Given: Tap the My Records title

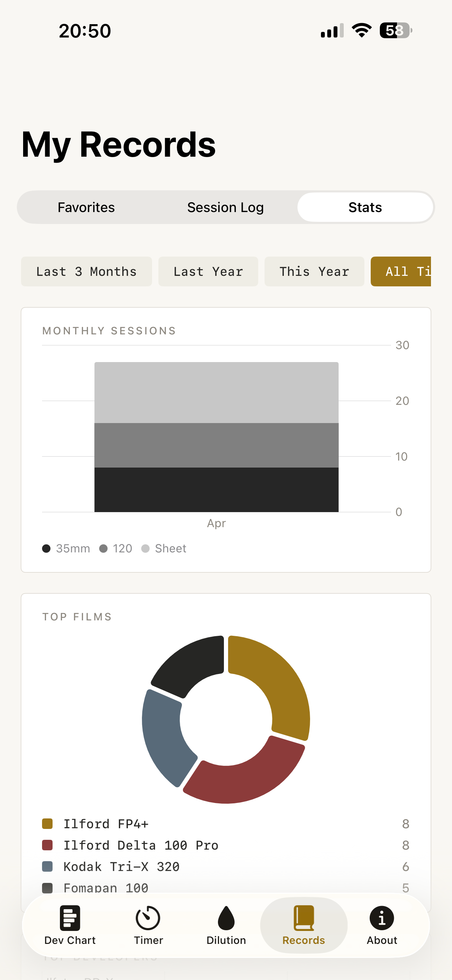Looking at the screenshot, I should click(x=119, y=144).
